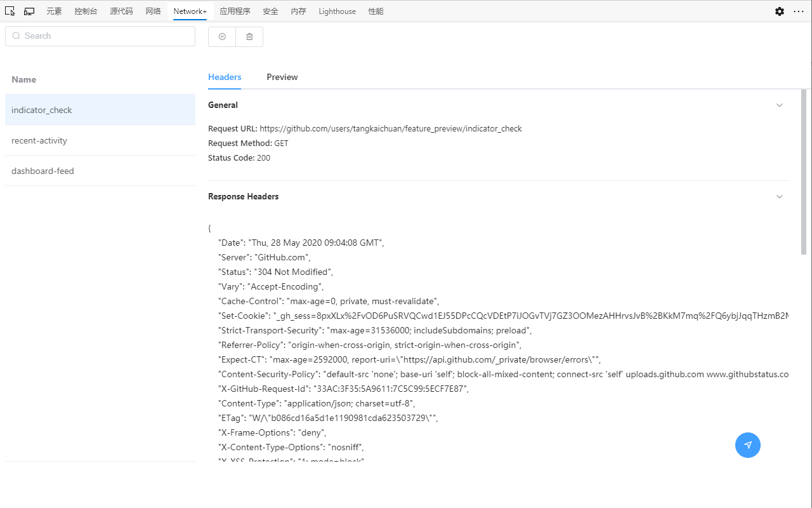The width and height of the screenshot is (812, 508).
Task: Click the blue floating send button
Action: click(748, 445)
